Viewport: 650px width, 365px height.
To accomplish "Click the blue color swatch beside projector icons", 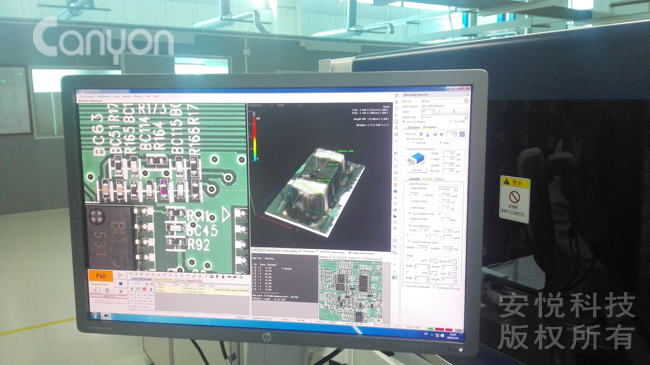I will 462,134.
